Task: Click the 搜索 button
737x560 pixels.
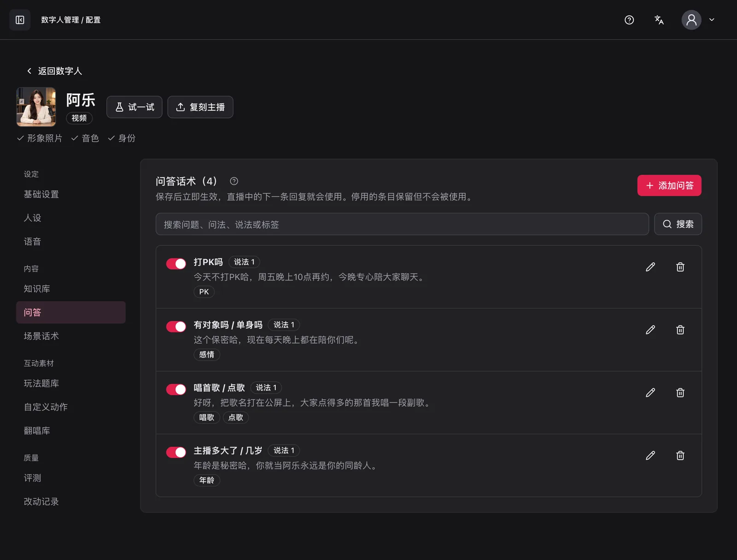Action: point(678,224)
